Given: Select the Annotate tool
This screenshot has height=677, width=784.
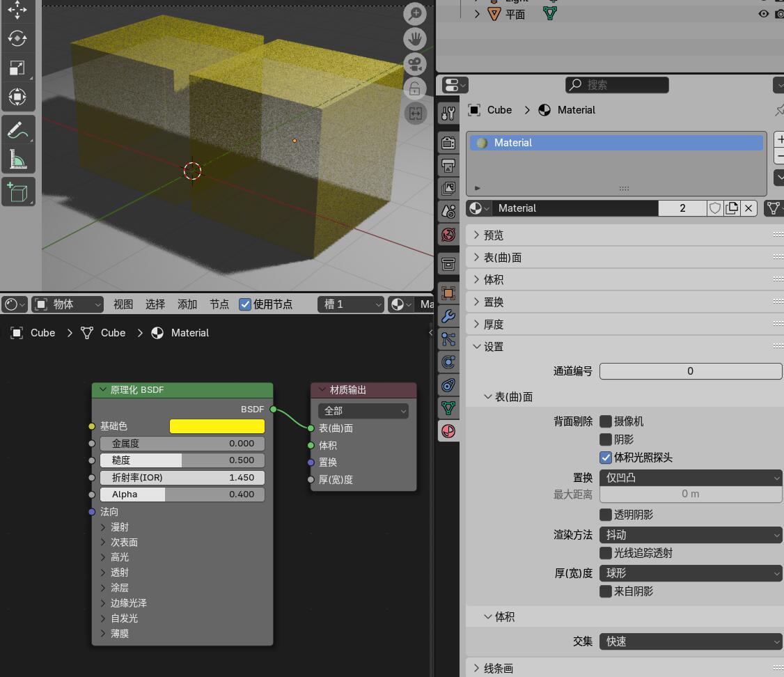Looking at the screenshot, I should 18,130.
